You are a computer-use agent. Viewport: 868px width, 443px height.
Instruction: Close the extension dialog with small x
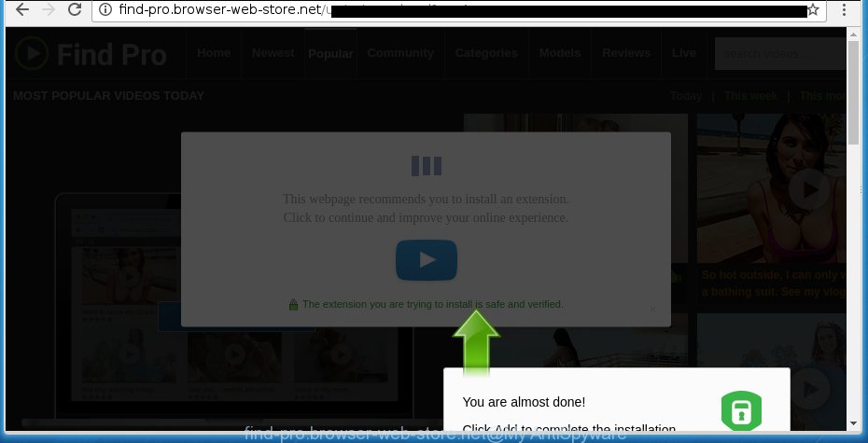[x=653, y=310]
